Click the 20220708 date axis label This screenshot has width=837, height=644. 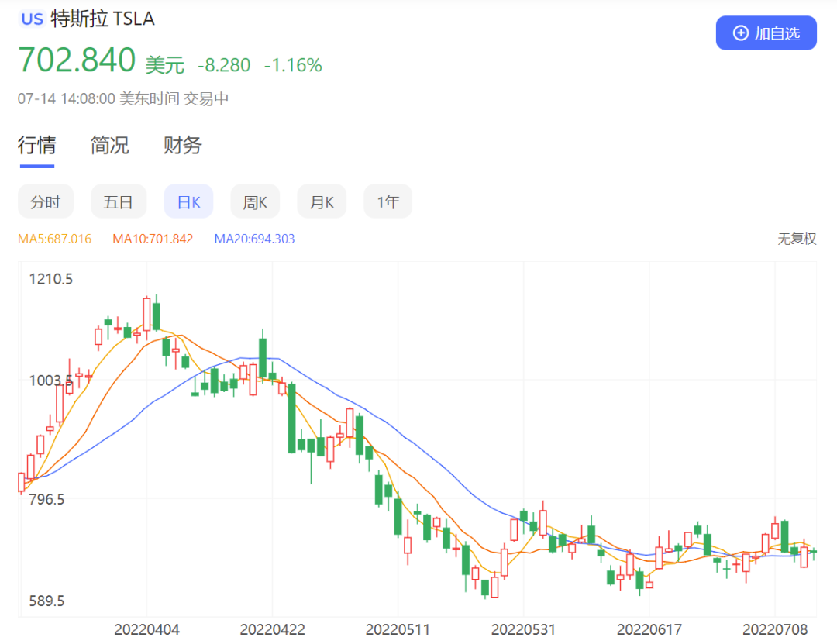pyautogui.click(x=775, y=629)
